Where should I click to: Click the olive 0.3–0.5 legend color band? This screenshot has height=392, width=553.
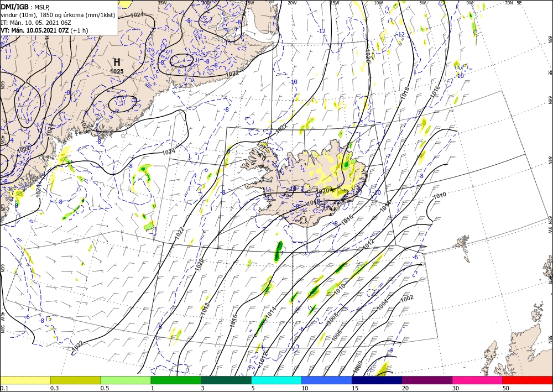(x=75, y=380)
